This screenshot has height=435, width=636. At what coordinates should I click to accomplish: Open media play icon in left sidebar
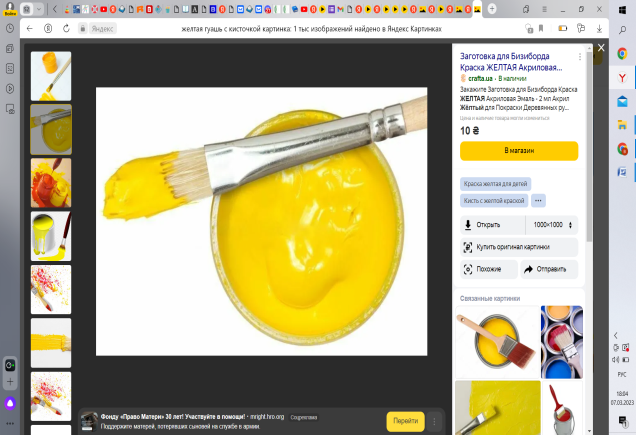(x=10, y=88)
